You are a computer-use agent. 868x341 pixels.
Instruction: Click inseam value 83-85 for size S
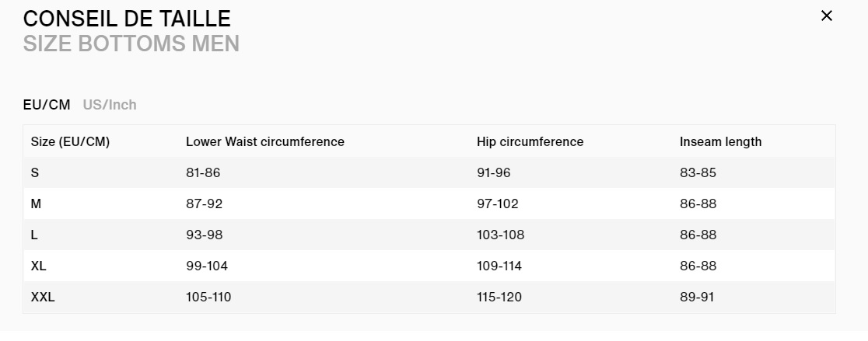point(698,172)
